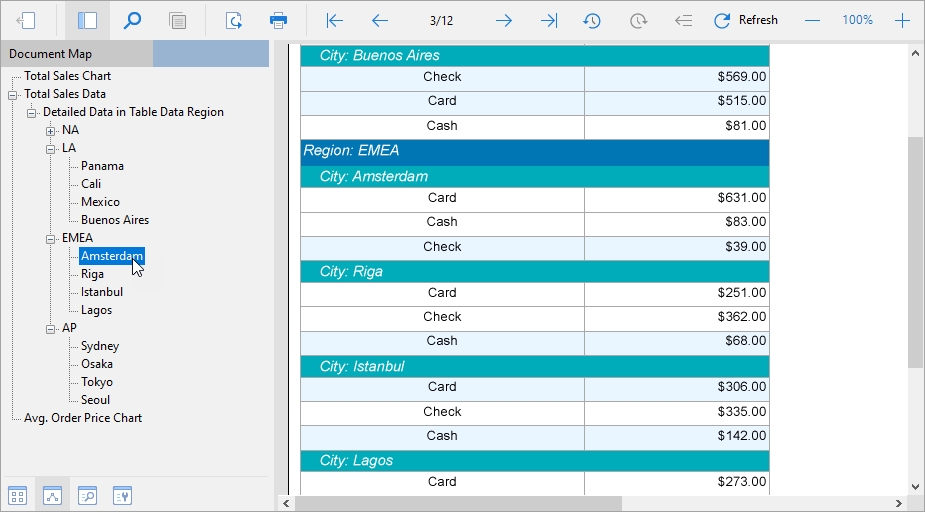Click the $631.00 amount cell

point(677,199)
